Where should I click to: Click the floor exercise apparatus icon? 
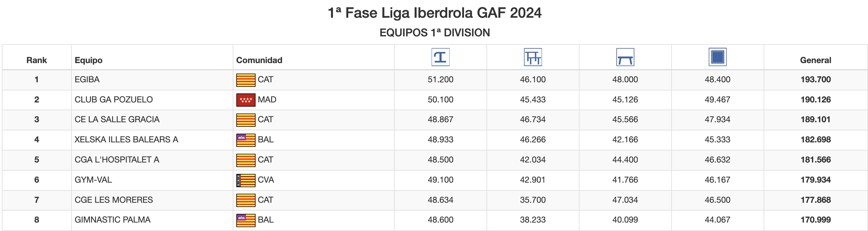pyautogui.click(x=717, y=57)
